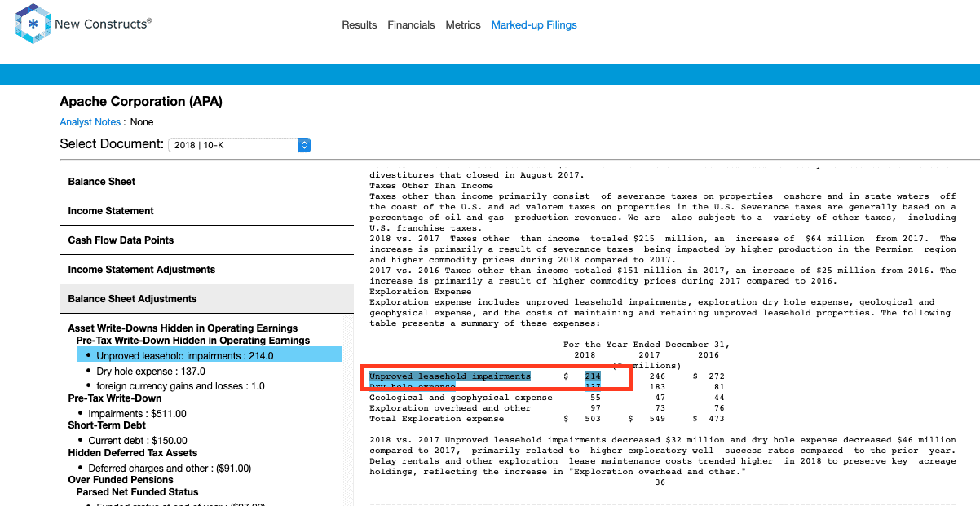Click Geological and geophysical expense row label

tap(461, 398)
